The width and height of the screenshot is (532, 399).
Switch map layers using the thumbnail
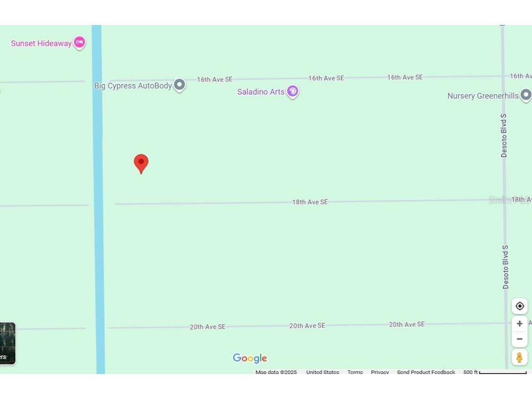(x=7, y=343)
